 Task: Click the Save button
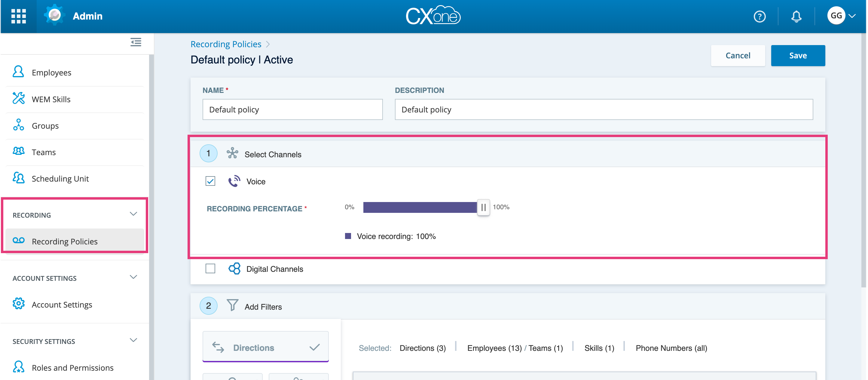point(798,56)
